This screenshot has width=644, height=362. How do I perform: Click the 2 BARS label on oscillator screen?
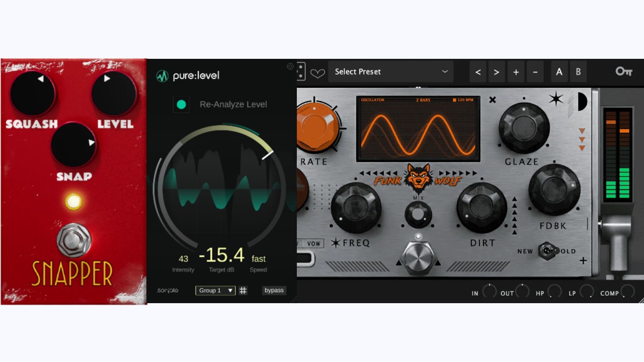point(424,100)
